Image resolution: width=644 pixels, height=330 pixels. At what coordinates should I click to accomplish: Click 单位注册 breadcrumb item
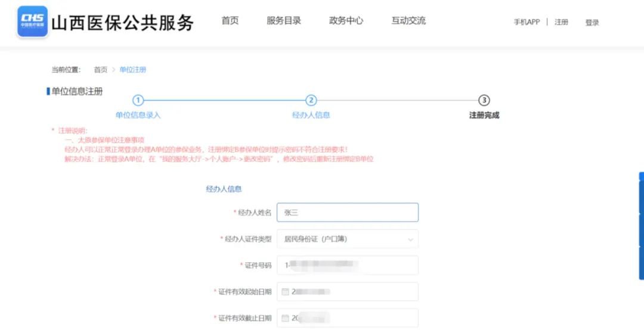(x=132, y=70)
